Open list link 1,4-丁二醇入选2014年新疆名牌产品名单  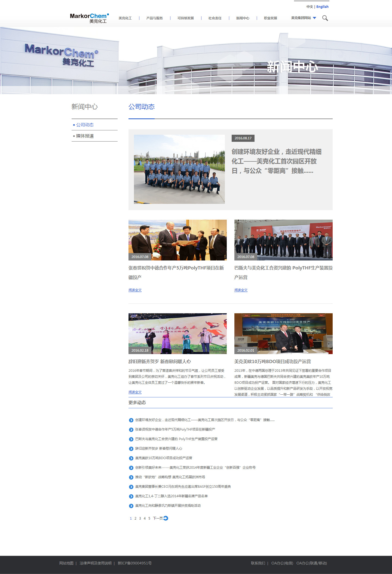click(171, 496)
